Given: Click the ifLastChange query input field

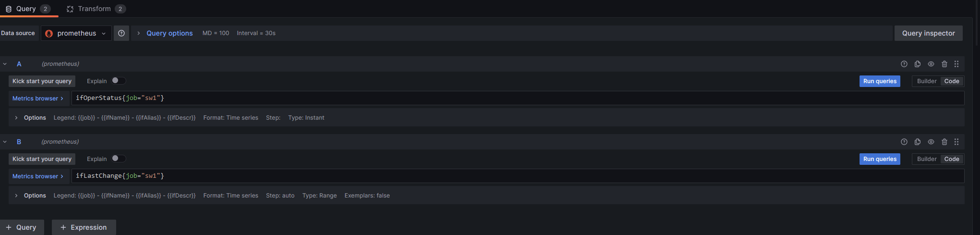Looking at the screenshot, I should 518,176.
